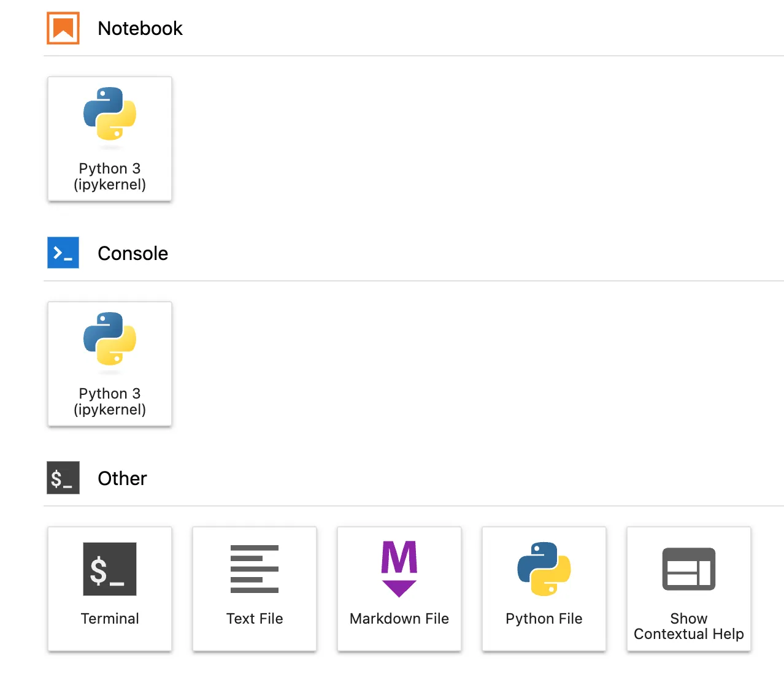The height and width of the screenshot is (677, 784).
Task: Click the Notebook section heading text
Action: 140,28
